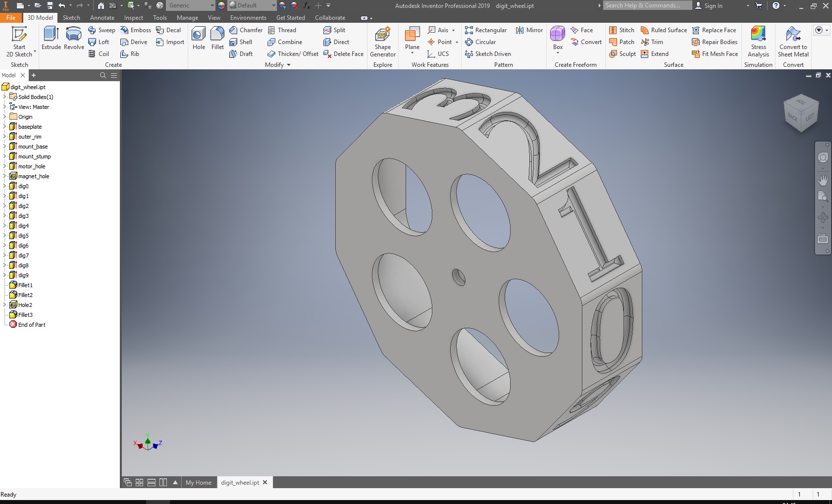Select the Emboss tool
The image size is (832, 504).
coord(136,30)
